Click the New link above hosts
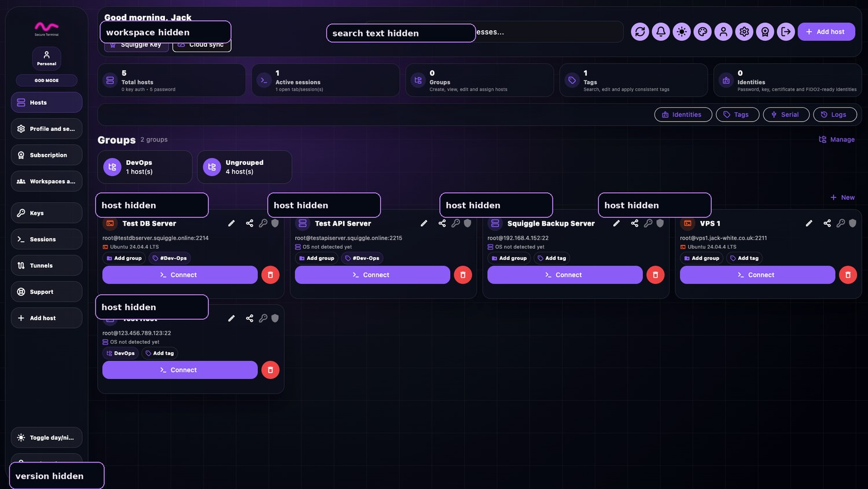 [843, 197]
